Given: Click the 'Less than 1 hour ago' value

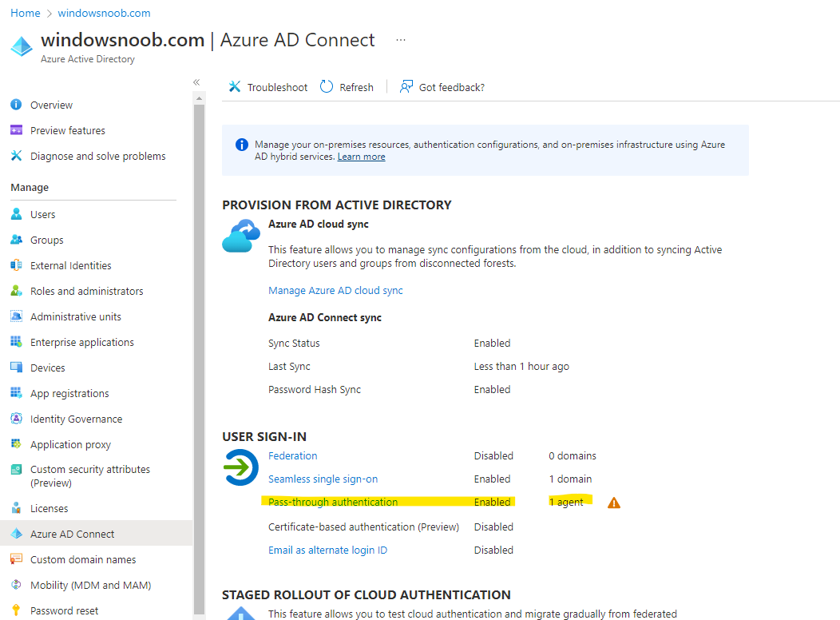Looking at the screenshot, I should pos(521,367).
